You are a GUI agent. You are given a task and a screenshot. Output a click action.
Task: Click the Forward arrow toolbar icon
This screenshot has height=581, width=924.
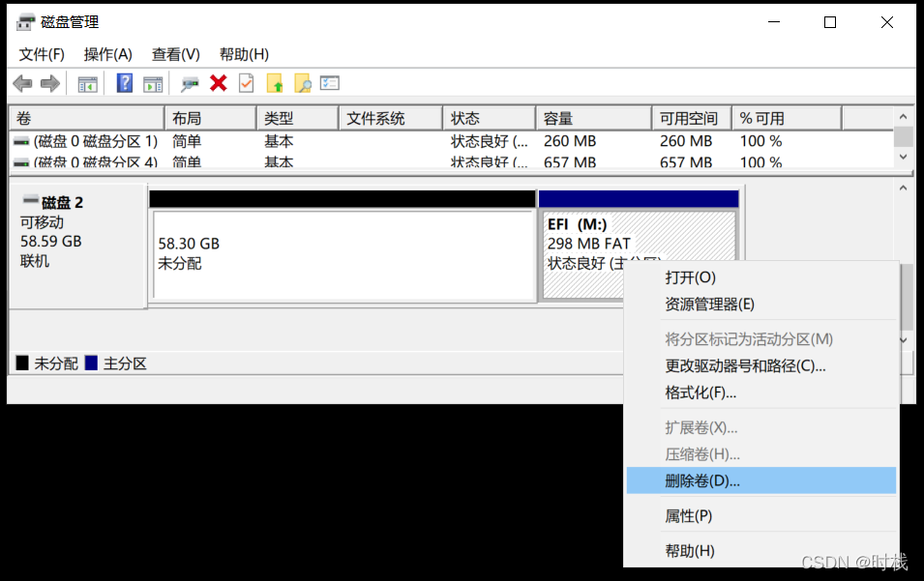point(50,83)
